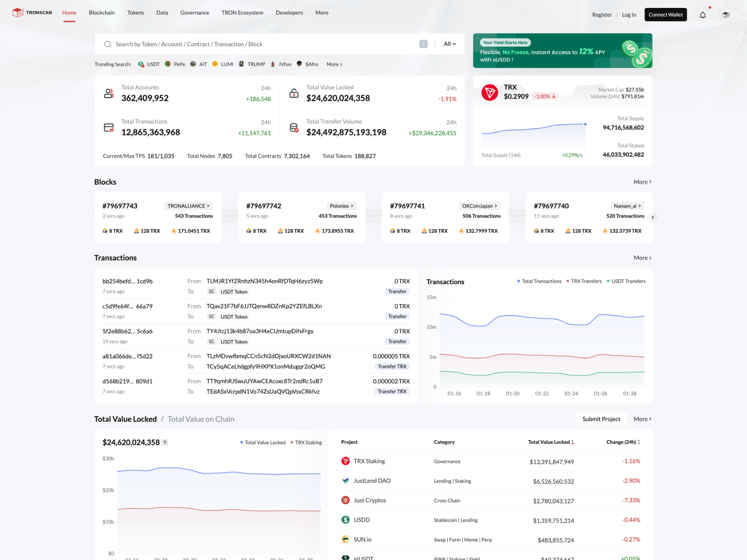Open the Home tab
The height and width of the screenshot is (560, 747).
(69, 13)
